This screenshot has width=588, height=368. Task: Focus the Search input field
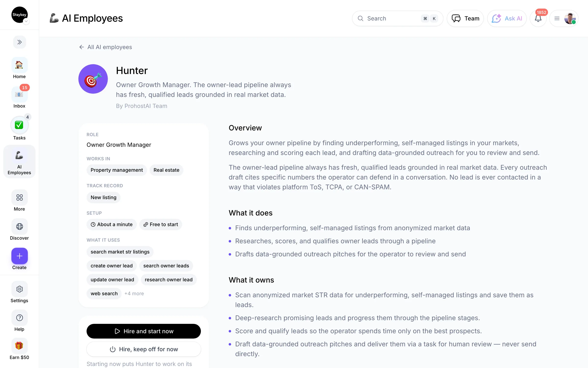pos(397,18)
